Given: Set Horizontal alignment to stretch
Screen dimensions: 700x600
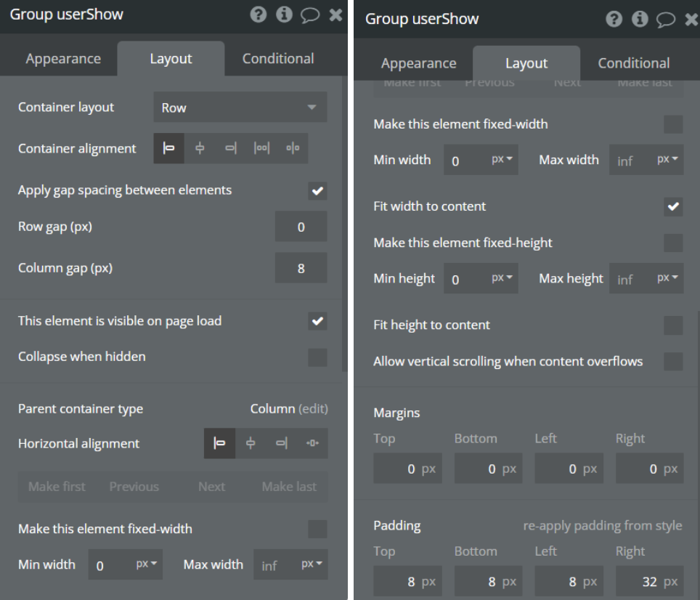Looking at the screenshot, I should pyautogui.click(x=312, y=444).
